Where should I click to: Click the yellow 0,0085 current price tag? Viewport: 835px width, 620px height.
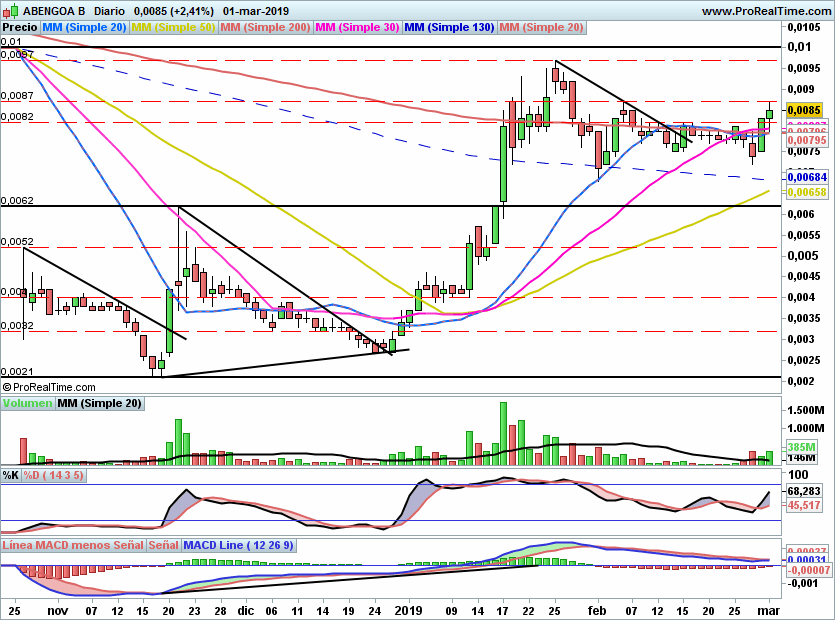pos(804,110)
